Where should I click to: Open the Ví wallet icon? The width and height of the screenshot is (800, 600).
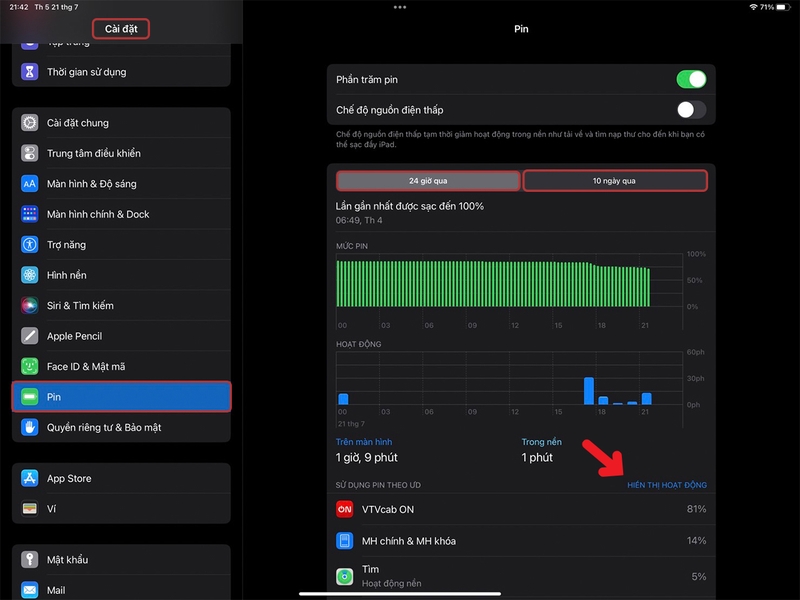[30, 509]
